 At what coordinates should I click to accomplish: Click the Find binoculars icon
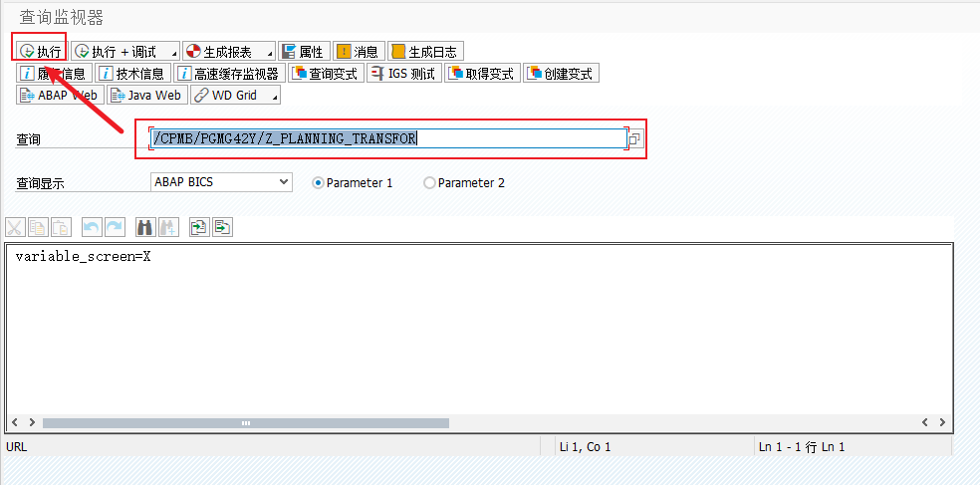click(145, 227)
